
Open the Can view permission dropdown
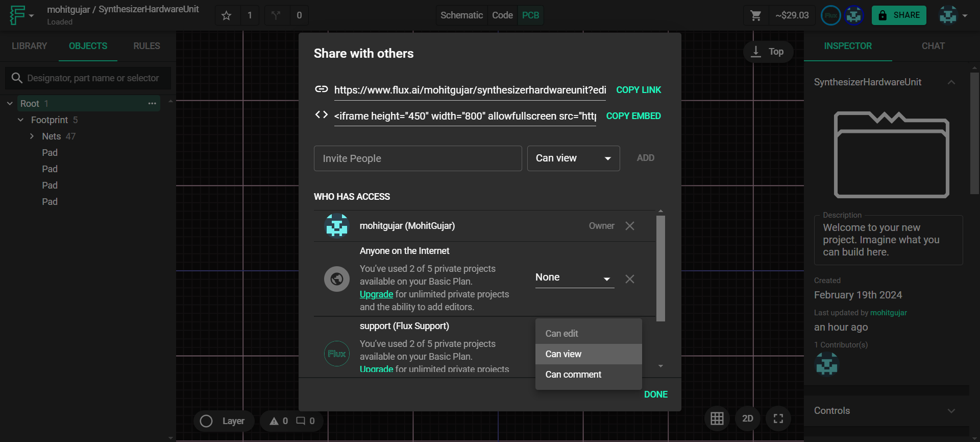(573, 158)
